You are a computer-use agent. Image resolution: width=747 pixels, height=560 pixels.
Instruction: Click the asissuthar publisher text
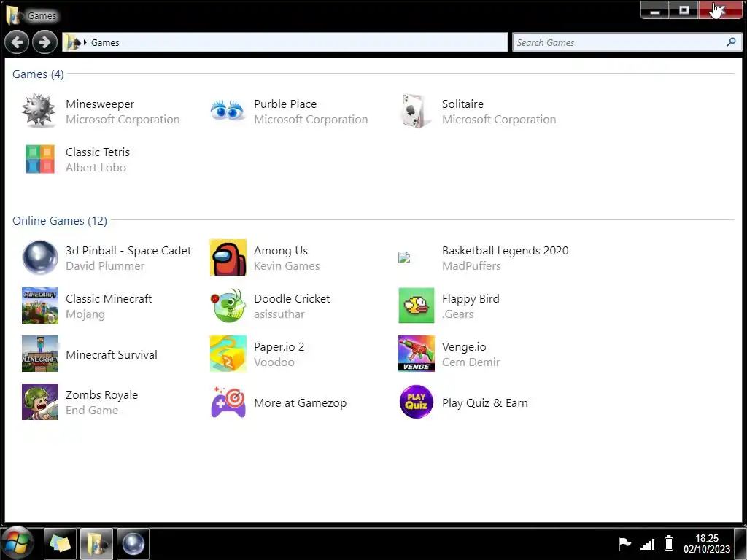pyautogui.click(x=279, y=314)
